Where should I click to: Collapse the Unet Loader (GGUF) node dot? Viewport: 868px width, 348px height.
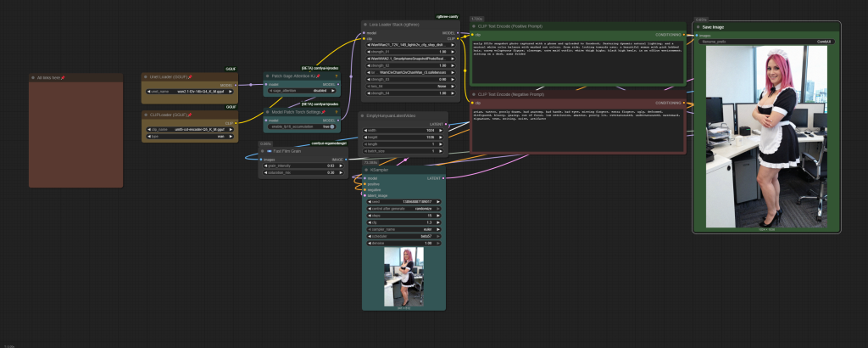[146, 77]
